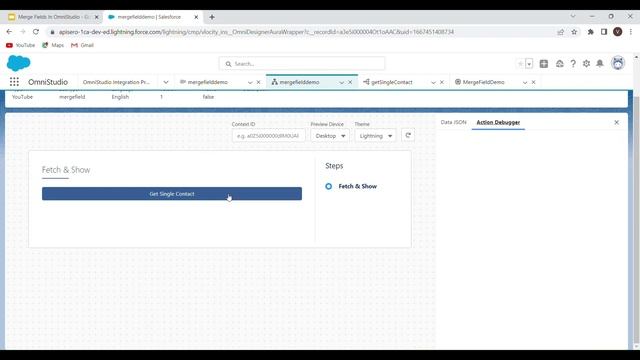Expand the first mergefielddemo tab chevron

pyautogui.click(x=250, y=82)
